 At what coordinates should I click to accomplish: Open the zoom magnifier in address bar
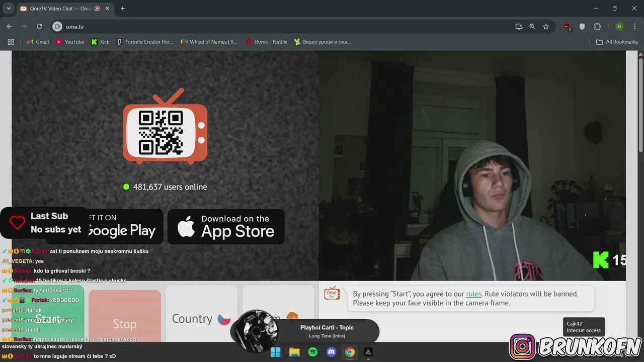click(532, 27)
